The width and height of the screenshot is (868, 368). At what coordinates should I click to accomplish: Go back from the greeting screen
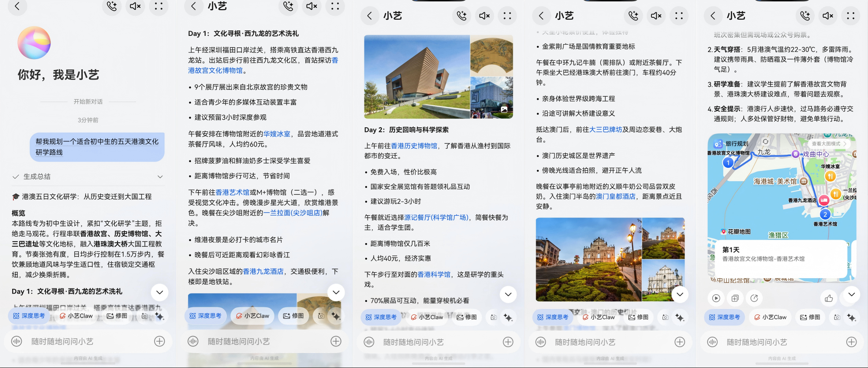[x=17, y=6]
